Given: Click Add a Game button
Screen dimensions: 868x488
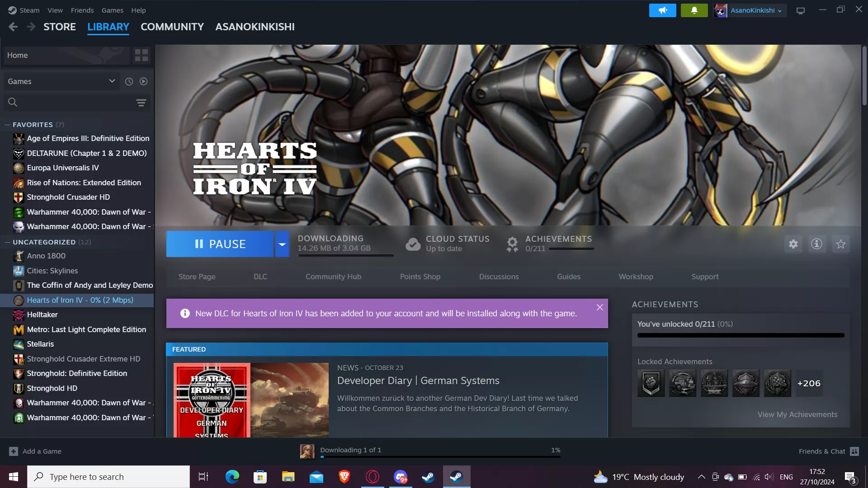Looking at the screenshot, I should point(35,451).
